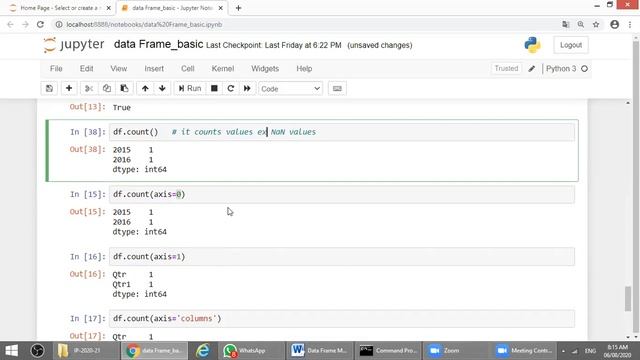Open a new browser tab
The width and height of the screenshot is (640, 360).
click(238, 8)
